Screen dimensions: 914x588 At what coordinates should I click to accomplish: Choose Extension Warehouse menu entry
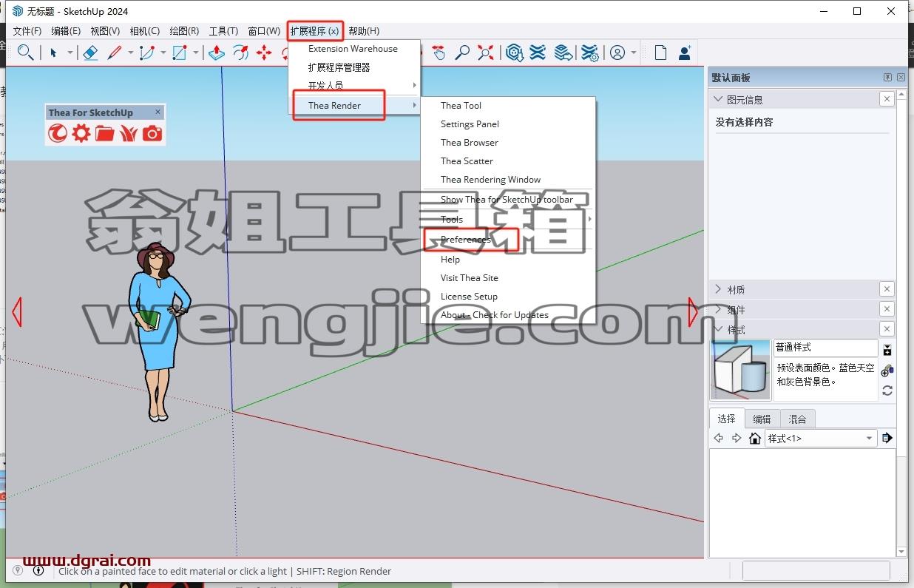point(354,49)
